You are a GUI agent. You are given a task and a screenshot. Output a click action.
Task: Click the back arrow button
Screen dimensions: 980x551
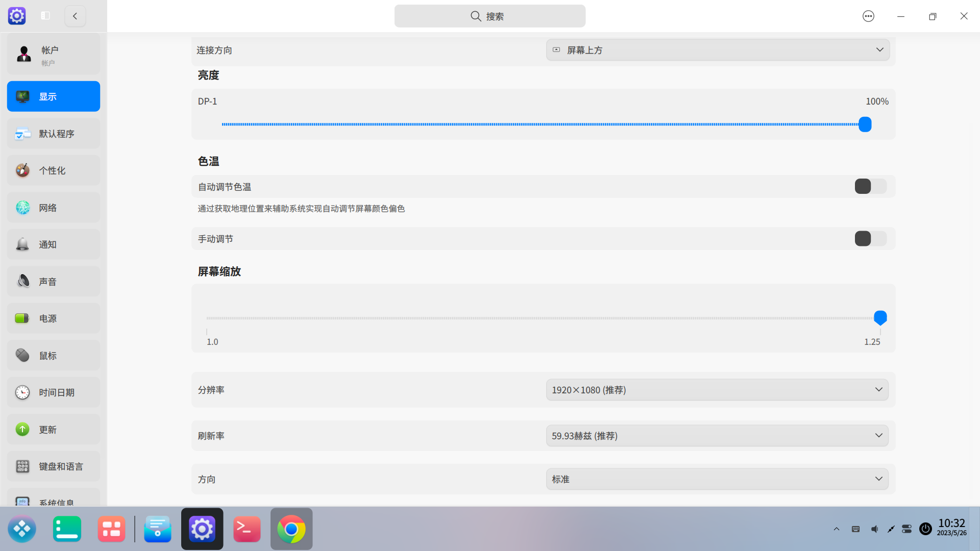(x=75, y=16)
